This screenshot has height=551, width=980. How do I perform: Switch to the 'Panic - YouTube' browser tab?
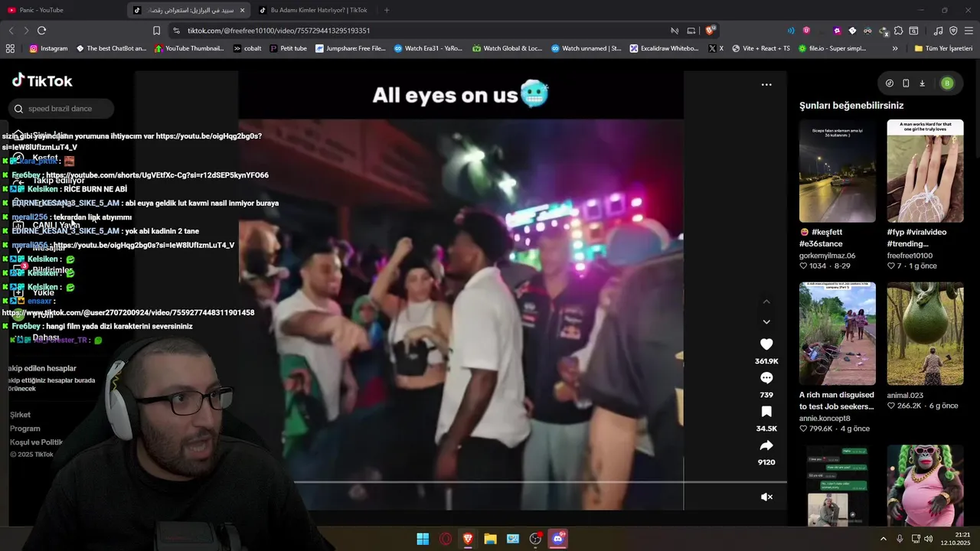coord(61,10)
